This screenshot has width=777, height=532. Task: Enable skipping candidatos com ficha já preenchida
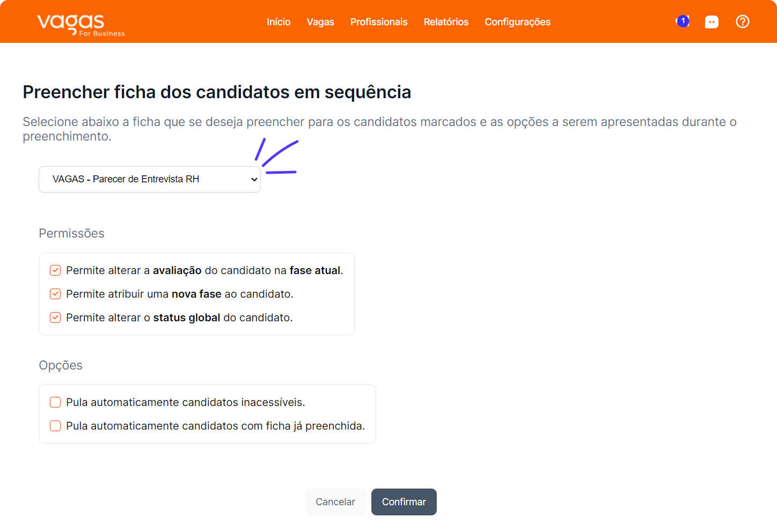(x=55, y=426)
